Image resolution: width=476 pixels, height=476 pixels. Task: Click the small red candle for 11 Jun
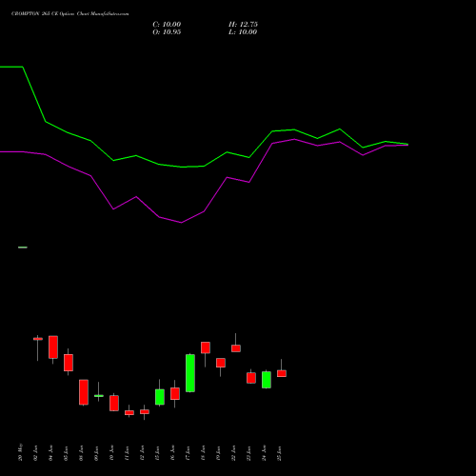tap(129, 413)
